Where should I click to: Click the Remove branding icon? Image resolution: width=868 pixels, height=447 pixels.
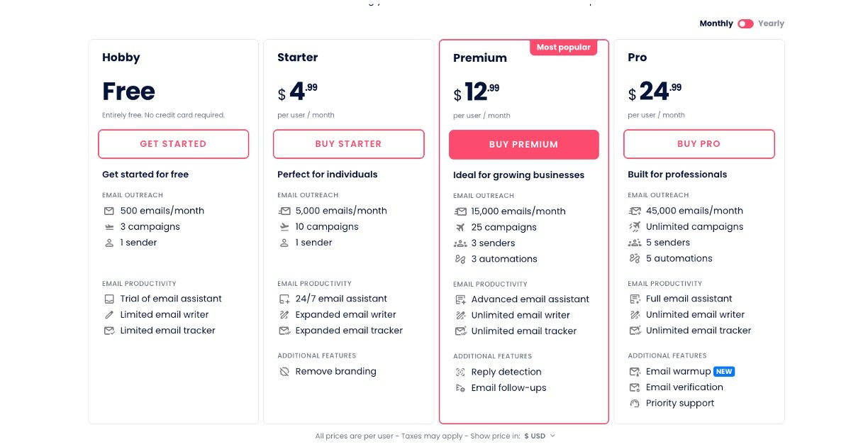(x=284, y=372)
